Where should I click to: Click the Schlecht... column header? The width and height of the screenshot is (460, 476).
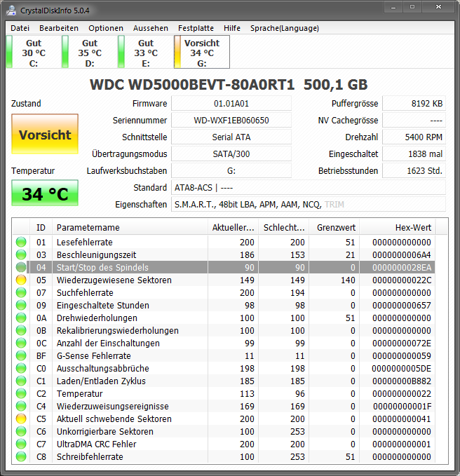(x=283, y=227)
